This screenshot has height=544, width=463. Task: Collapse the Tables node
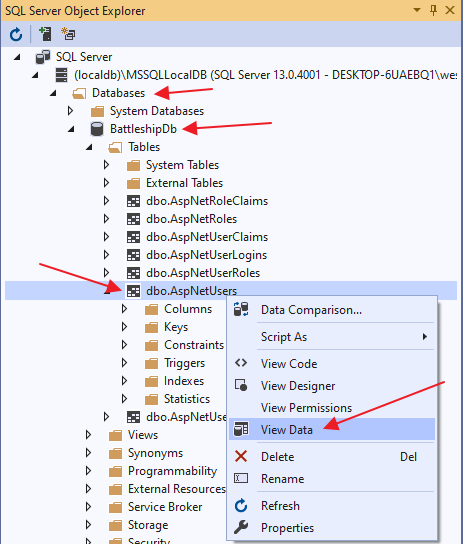89,147
